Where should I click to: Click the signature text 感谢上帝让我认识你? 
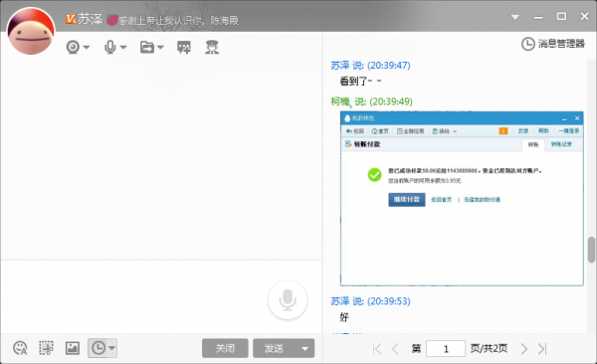click(161, 20)
